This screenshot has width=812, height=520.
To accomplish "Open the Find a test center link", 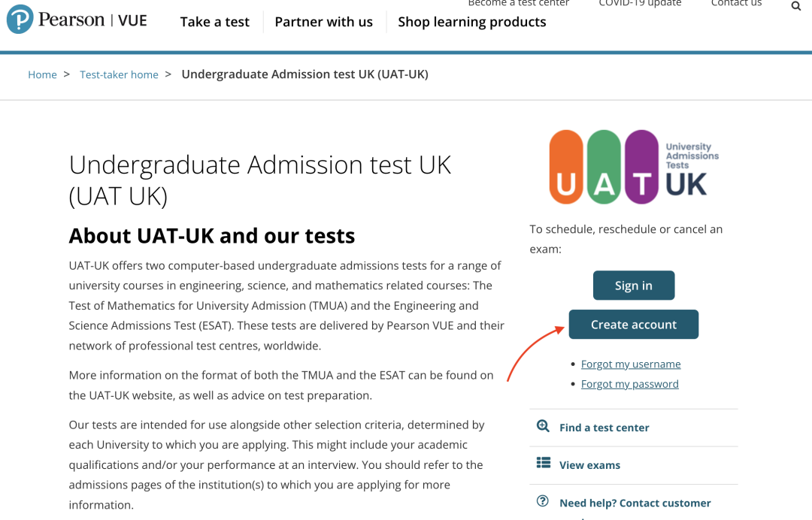I will click(604, 428).
